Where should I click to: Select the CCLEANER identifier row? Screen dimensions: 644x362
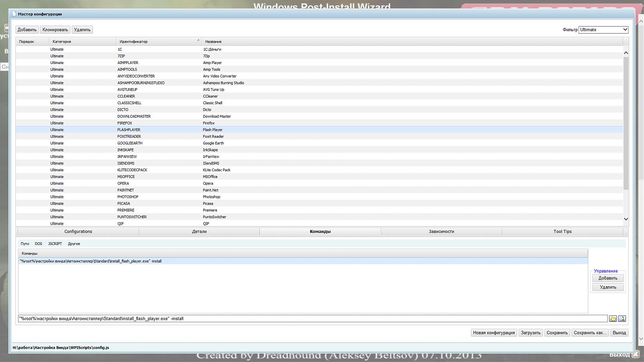(x=126, y=96)
